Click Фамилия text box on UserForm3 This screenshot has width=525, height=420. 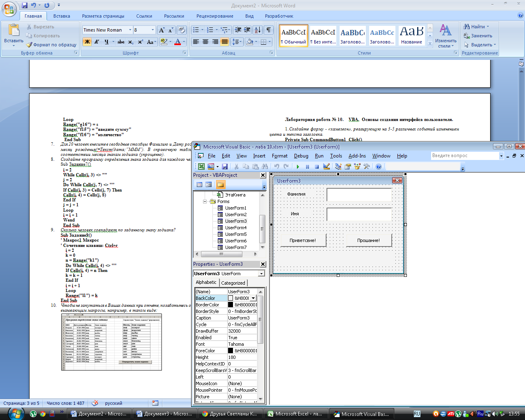(359, 194)
